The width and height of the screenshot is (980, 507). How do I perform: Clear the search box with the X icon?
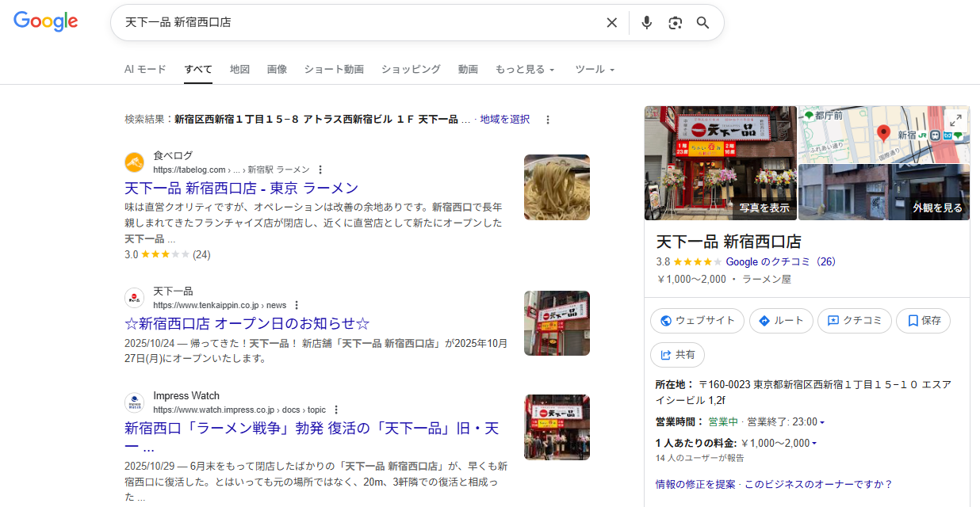coord(611,22)
